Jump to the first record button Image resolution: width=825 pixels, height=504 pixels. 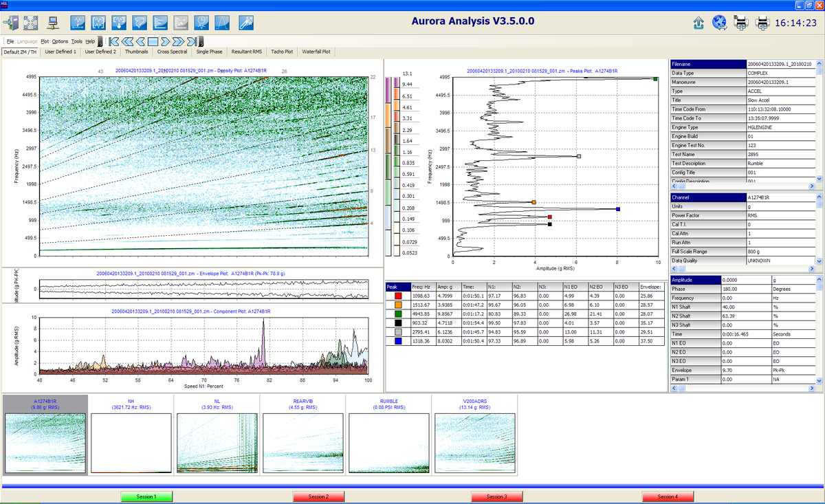(113, 41)
